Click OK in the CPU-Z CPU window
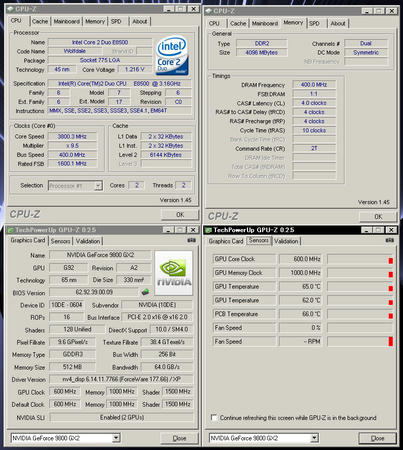This screenshot has height=450, width=403. tap(180, 215)
